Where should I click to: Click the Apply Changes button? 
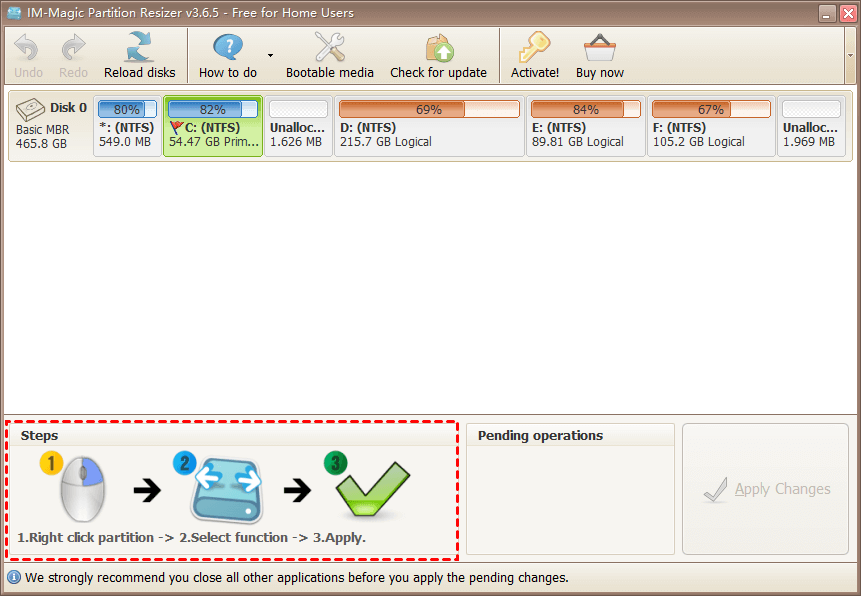pos(764,489)
